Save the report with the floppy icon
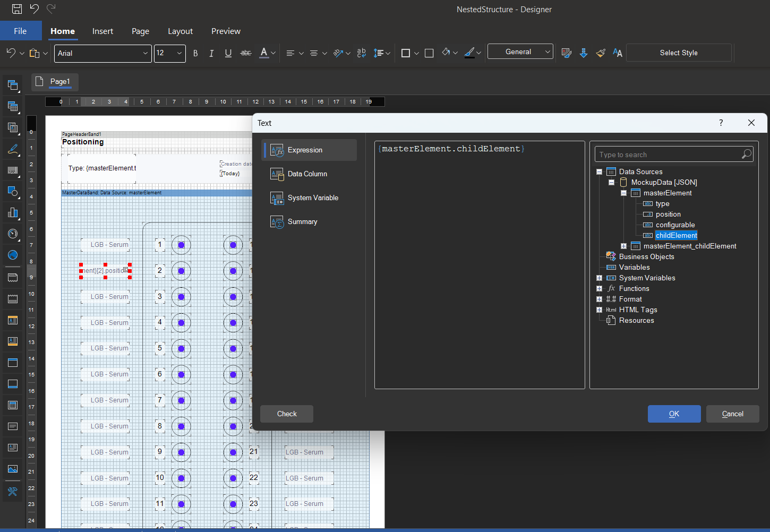770x532 pixels. [x=17, y=9]
